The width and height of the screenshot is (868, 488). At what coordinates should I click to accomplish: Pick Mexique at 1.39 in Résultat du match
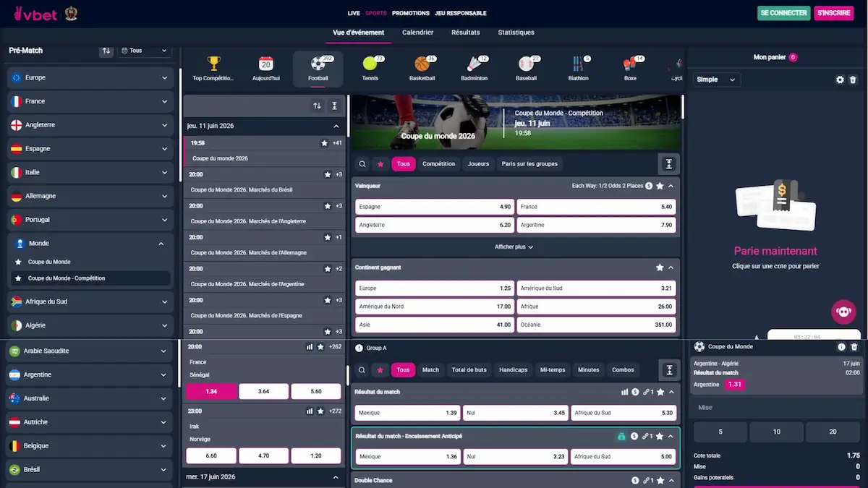coord(407,413)
